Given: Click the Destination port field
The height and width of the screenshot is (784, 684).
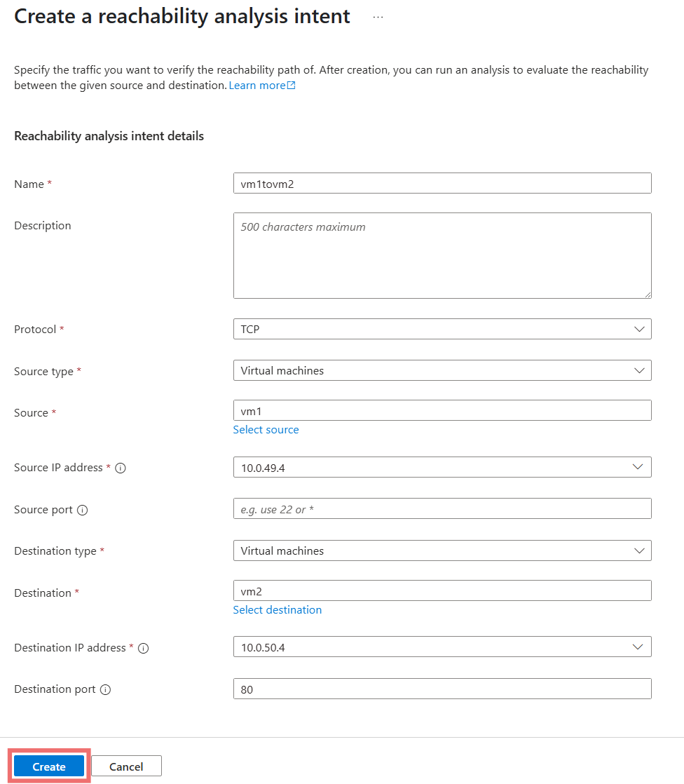Looking at the screenshot, I should (x=442, y=689).
